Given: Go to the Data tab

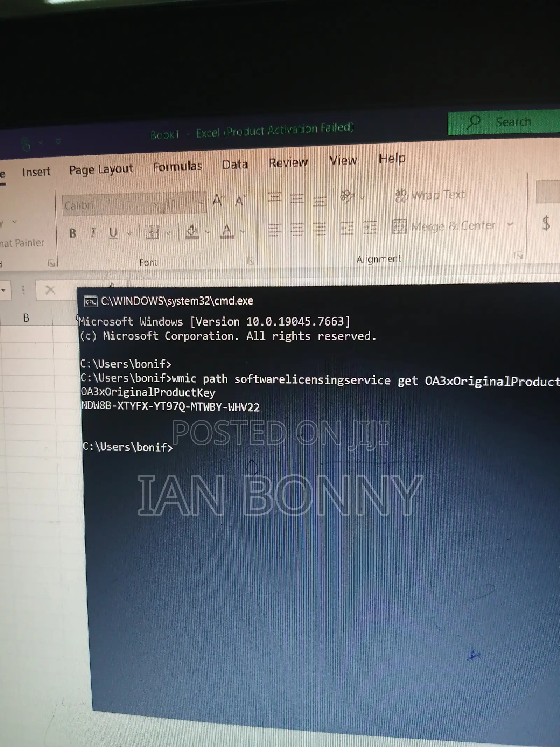Looking at the screenshot, I should point(235,164).
